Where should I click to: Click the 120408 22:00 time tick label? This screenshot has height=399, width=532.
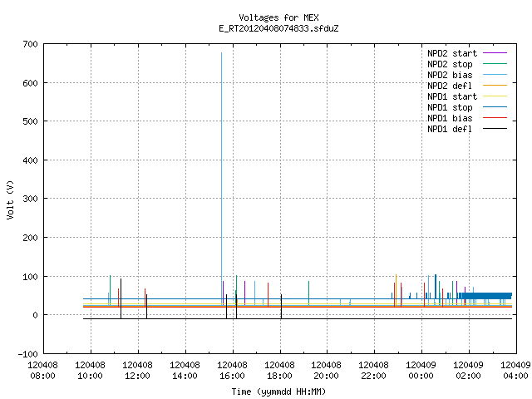[x=373, y=371]
